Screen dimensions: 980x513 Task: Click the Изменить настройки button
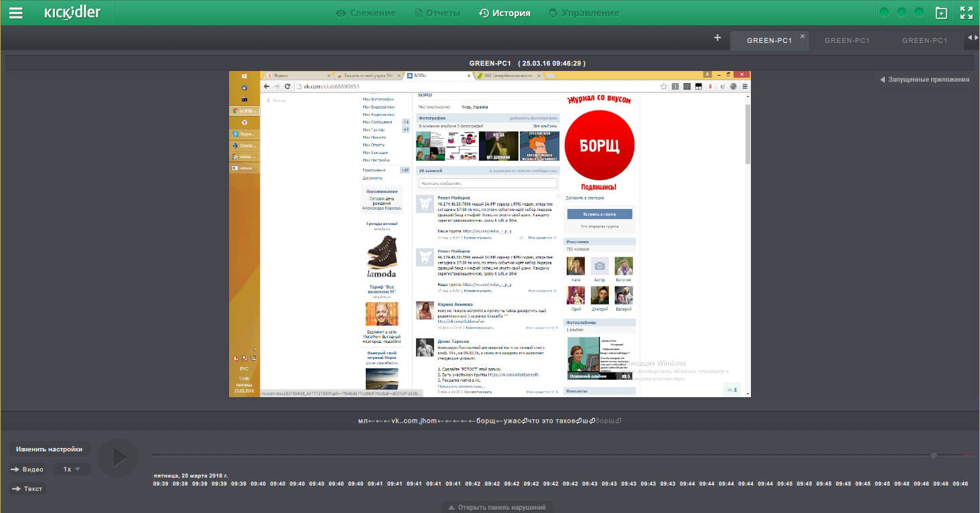click(x=50, y=449)
